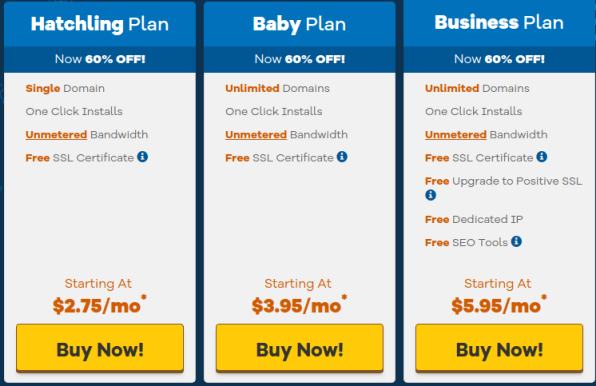Select Buy Now under Business Plan
Image resolution: width=596 pixels, height=386 pixels.
(x=499, y=348)
